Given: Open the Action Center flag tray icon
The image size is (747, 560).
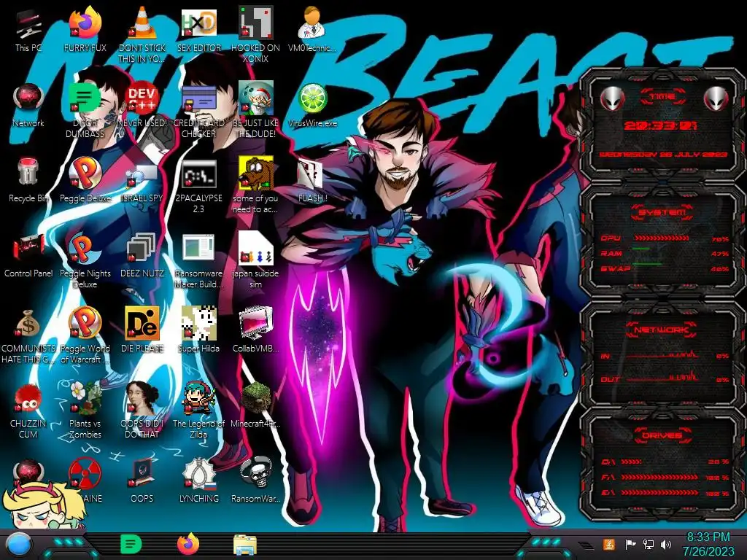Looking at the screenshot, I should point(630,545).
